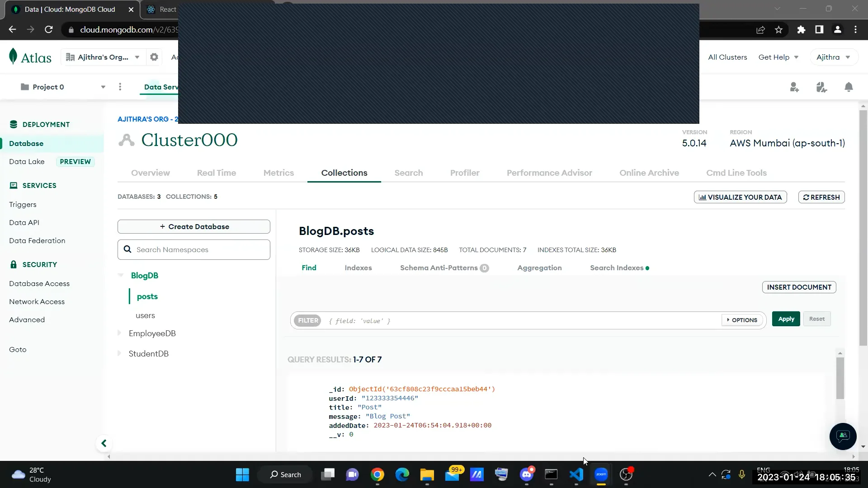Open Ajithra user account dropdown
868x488 pixels.
pos(833,57)
